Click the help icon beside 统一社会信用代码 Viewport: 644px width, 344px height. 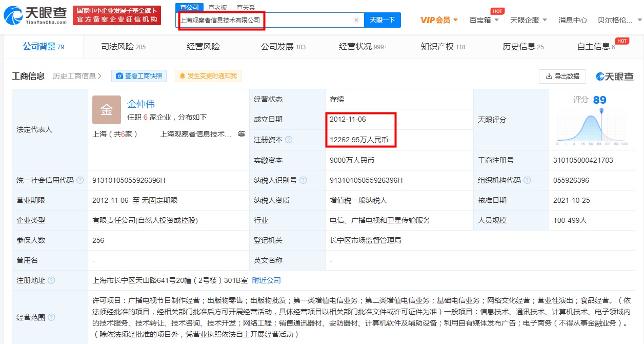pos(80,180)
